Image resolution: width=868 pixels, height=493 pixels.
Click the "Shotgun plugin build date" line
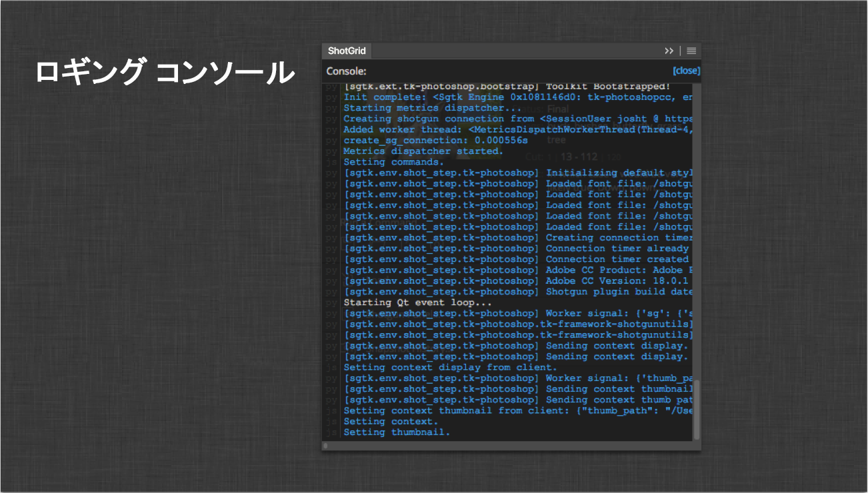pos(518,292)
